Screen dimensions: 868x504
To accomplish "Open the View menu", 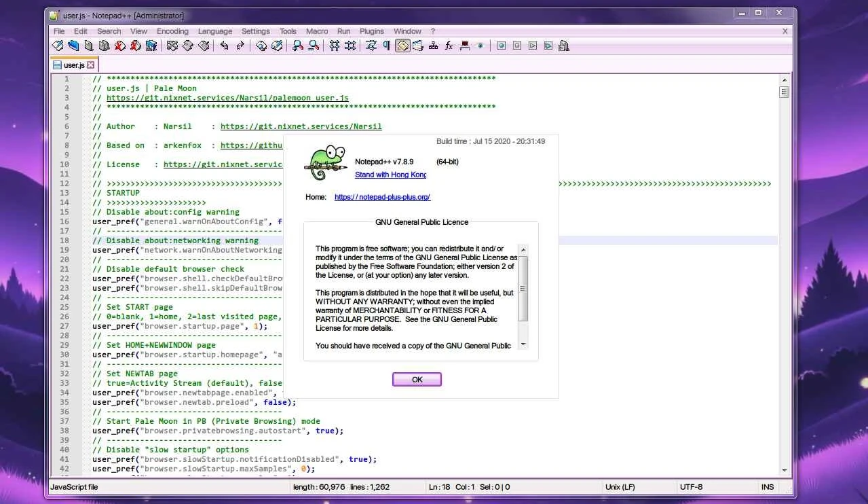I will point(138,31).
